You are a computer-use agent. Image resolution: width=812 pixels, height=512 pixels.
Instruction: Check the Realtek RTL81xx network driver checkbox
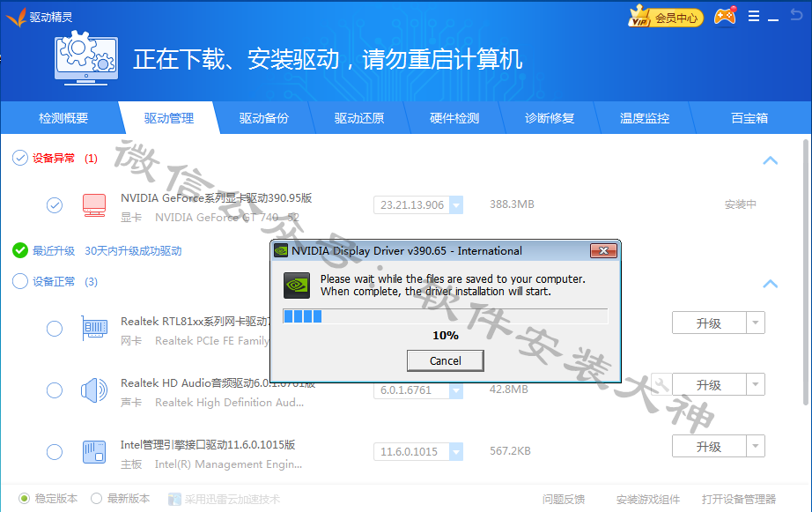coord(55,329)
